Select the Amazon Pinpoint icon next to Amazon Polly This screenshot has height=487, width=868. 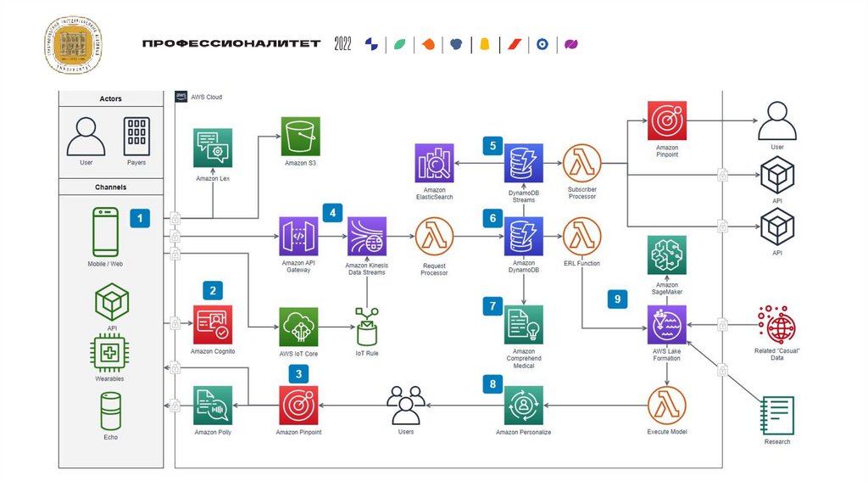tap(298, 406)
